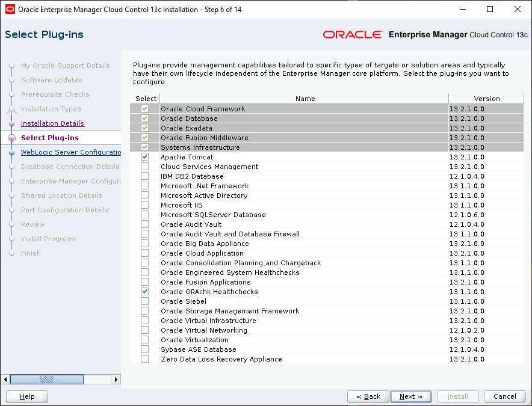Maximize the installer window
This screenshot has height=406, width=532.
pos(490,9)
